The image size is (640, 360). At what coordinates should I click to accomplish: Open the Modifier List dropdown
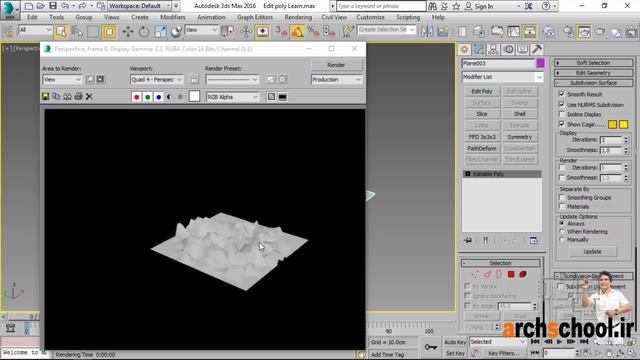pos(502,77)
